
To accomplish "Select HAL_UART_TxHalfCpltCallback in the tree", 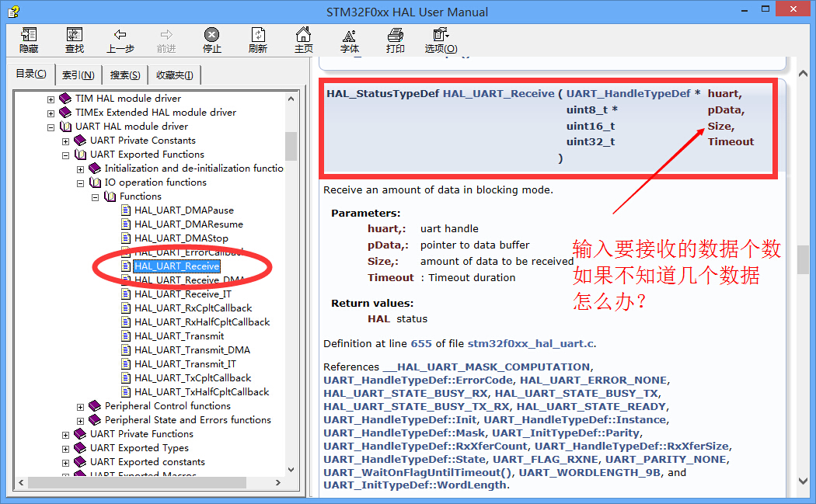I will (x=201, y=392).
